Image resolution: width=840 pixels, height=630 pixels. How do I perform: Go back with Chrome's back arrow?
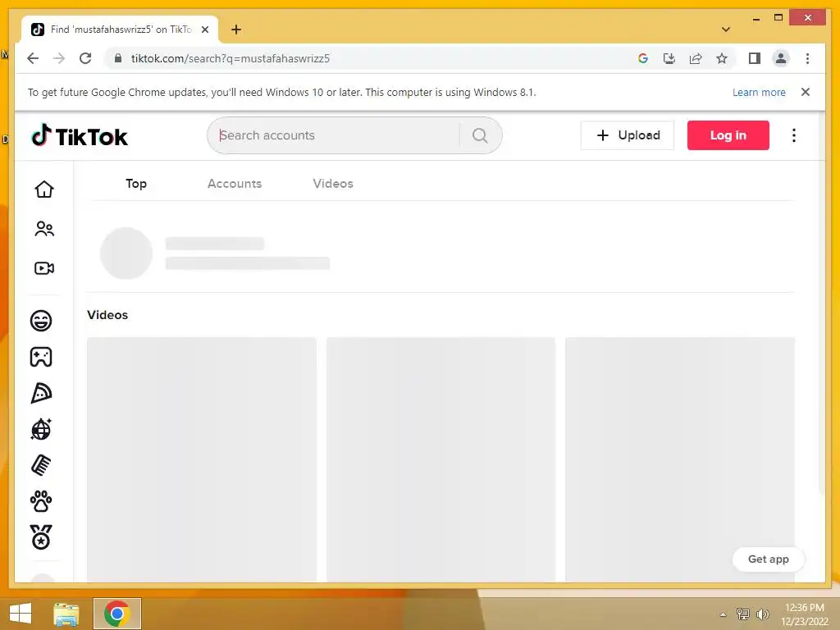[x=33, y=58]
